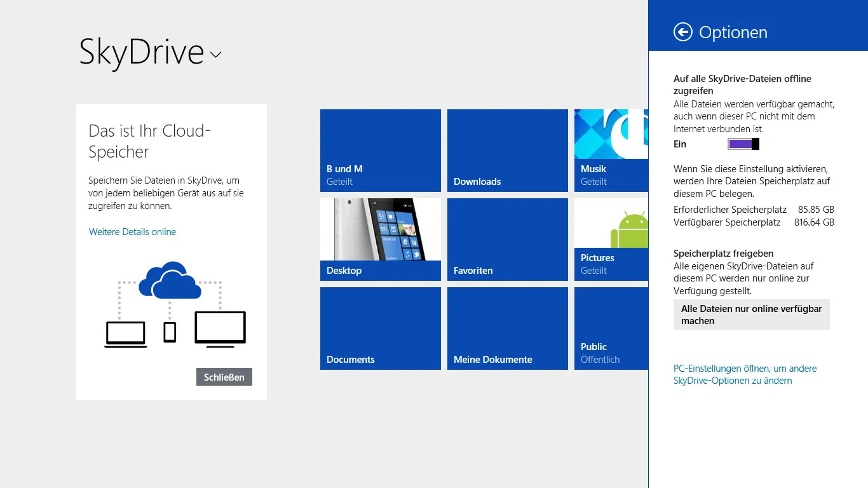Click the SkyDrive app title

tap(141, 52)
